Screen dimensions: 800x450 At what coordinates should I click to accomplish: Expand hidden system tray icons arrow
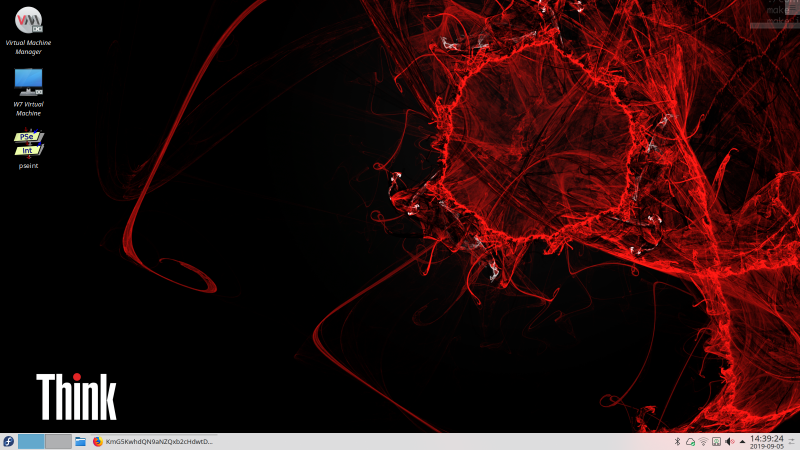tap(742, 441)
